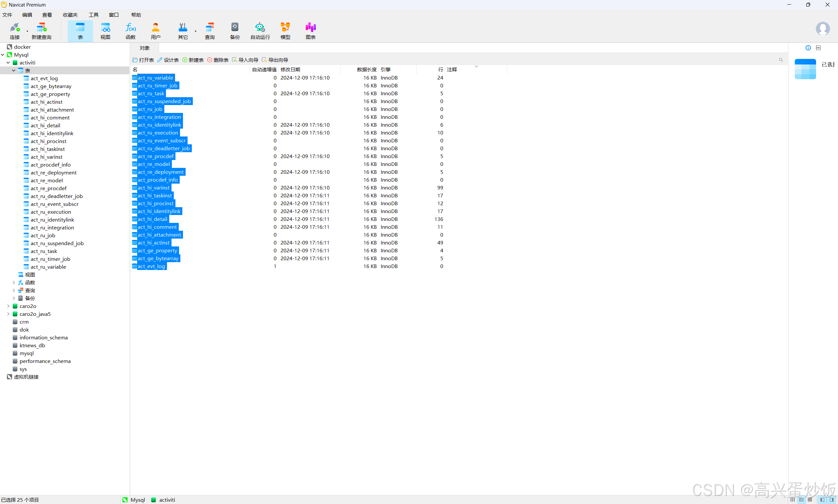The image size is (838, 504).
Task: Expand the 查询 queries node
Action: tap(14, 290)
